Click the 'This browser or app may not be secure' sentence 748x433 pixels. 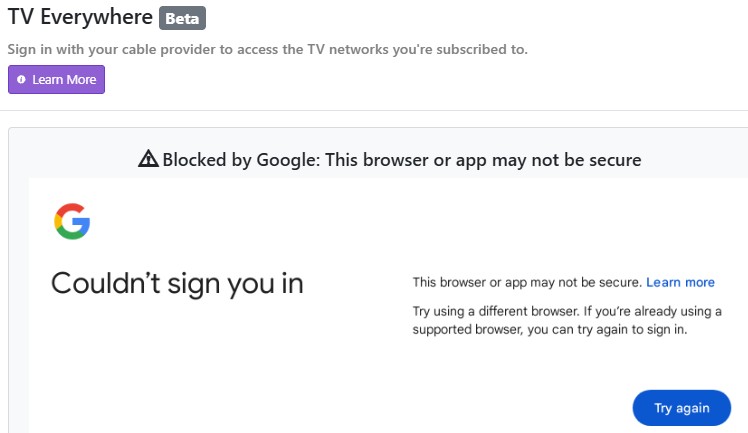point(527,282)
